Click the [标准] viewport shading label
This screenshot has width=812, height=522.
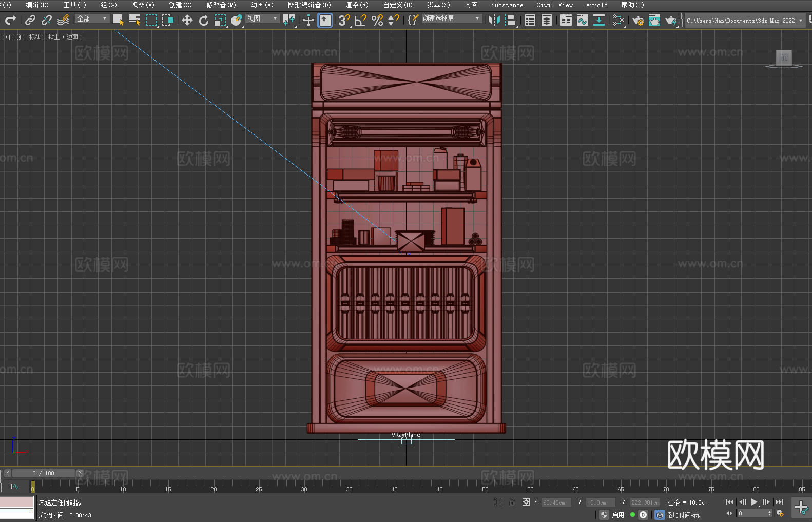point(34,37)
